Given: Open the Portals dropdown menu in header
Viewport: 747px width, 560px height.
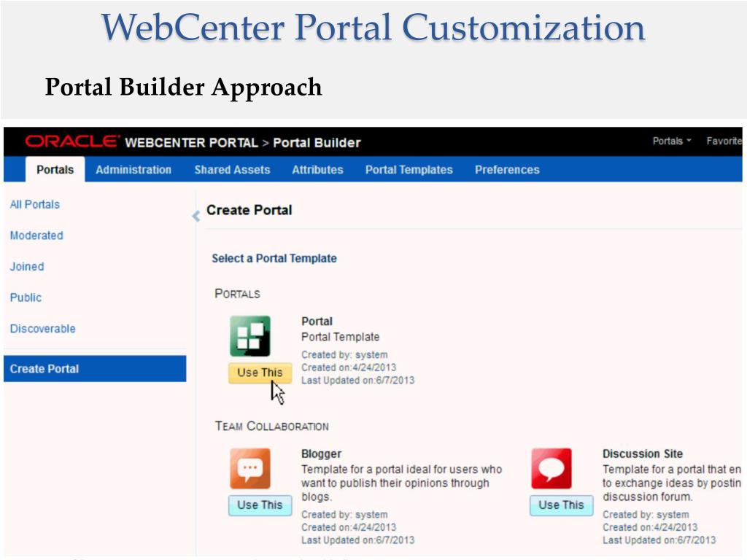Looking at the screenshot, I should [x=672, y=141].
